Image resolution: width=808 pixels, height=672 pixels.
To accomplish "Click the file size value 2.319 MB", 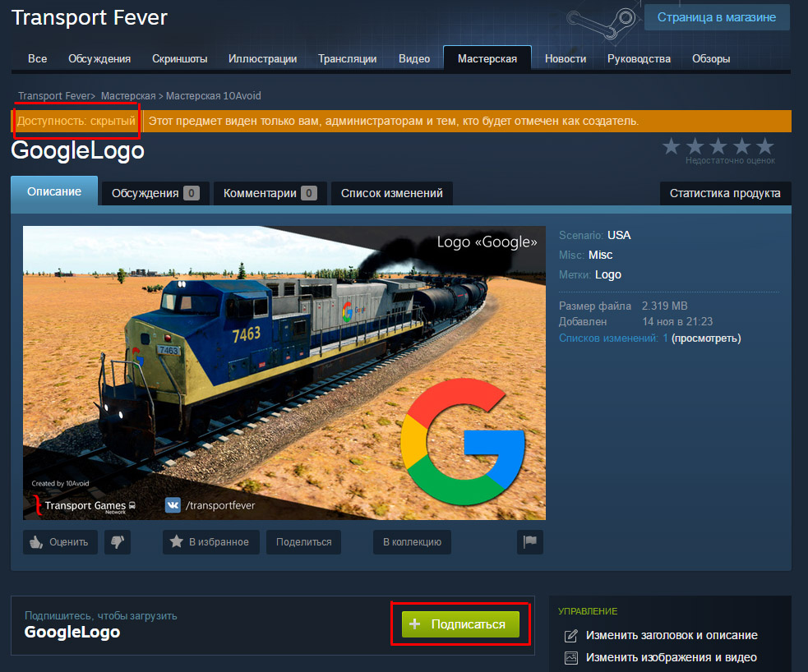I will 664,306.
